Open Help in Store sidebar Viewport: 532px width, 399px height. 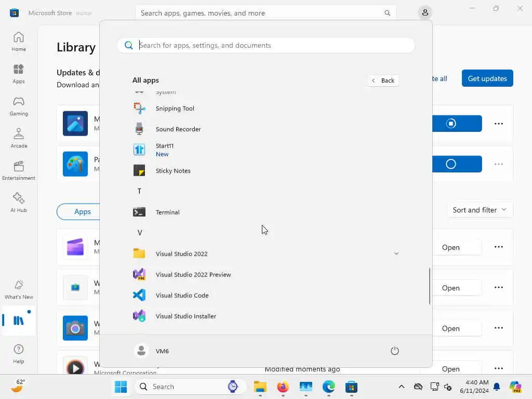19,354
